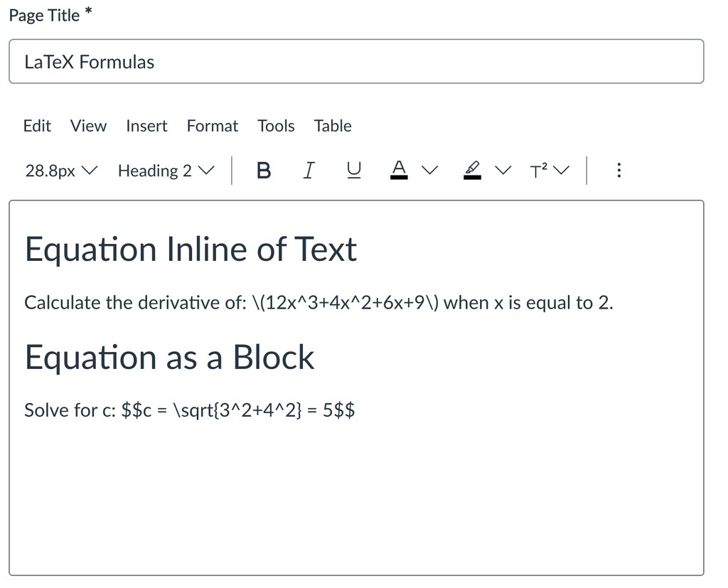The width and height of the screenshot is (728, 588).
Task: Click the superscript T² icon
Action: click(x=539, y=171)
